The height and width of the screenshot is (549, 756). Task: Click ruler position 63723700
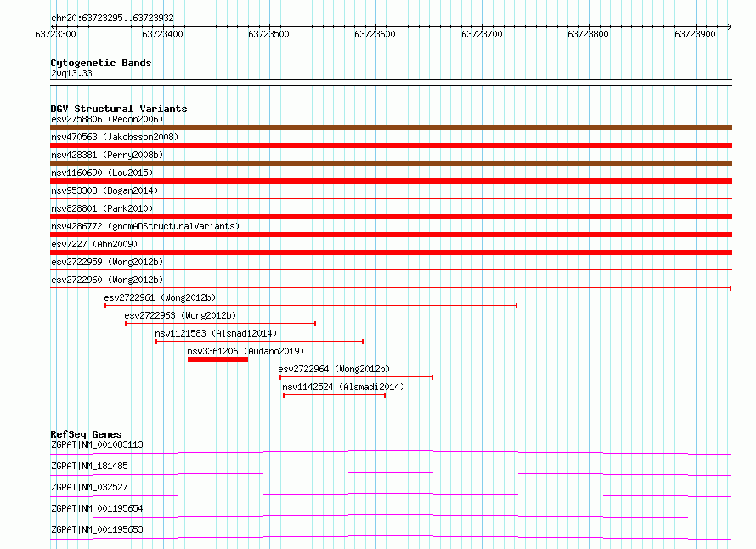tap(482, 34)
